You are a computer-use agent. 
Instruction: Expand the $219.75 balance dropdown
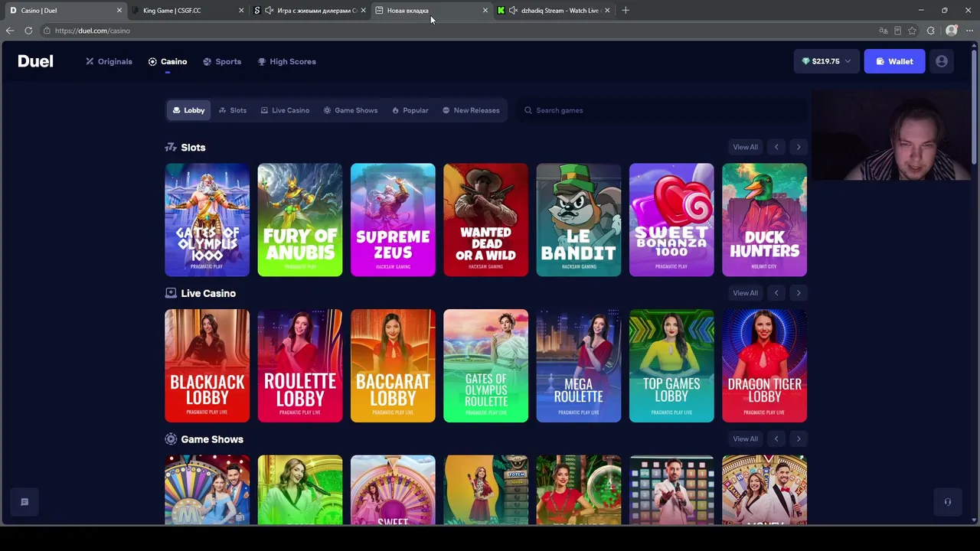pyautogui.click(x=826, y=61)
